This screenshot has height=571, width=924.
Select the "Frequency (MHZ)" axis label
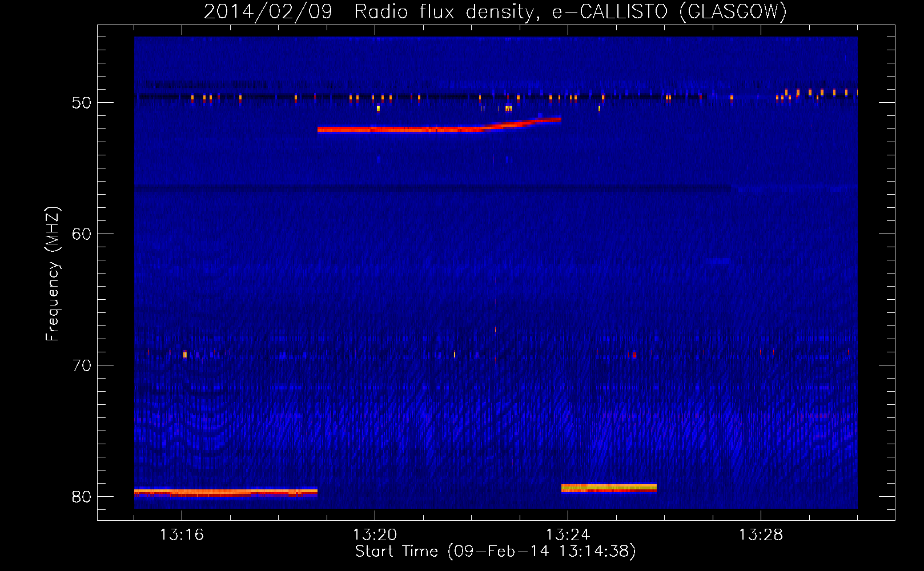coord(53,274)
